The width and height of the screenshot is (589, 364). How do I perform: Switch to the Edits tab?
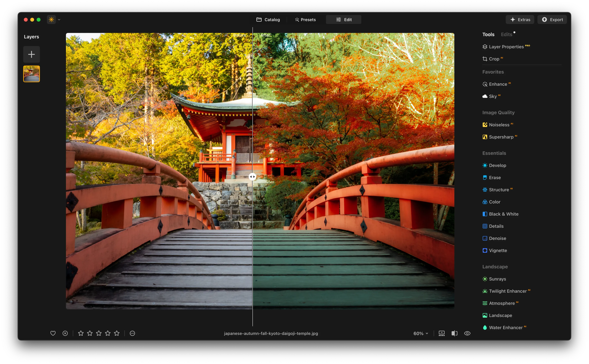[506, 34]
